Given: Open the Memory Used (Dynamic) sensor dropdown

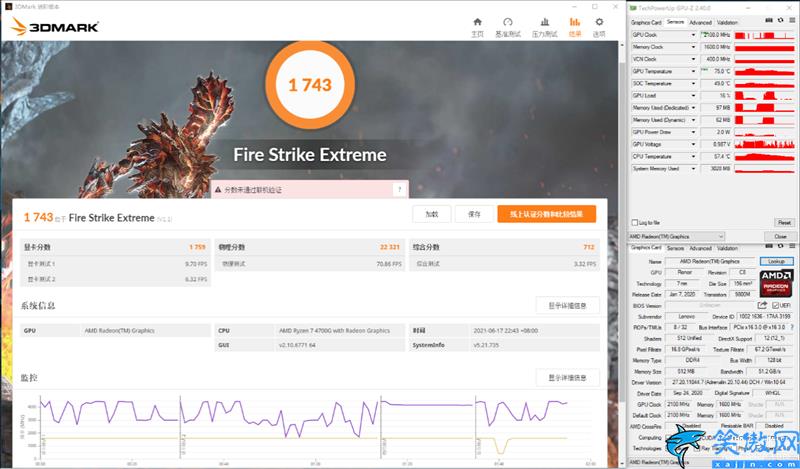Looking at the screenshot, I should pos(693,120).
